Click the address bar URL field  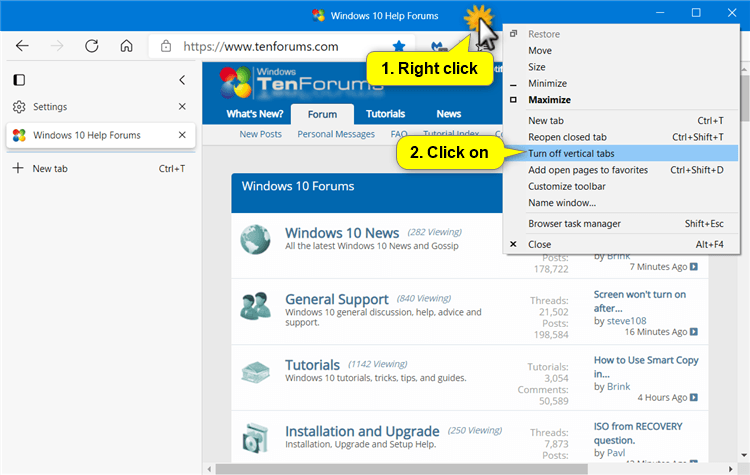(x=282, y=46)
